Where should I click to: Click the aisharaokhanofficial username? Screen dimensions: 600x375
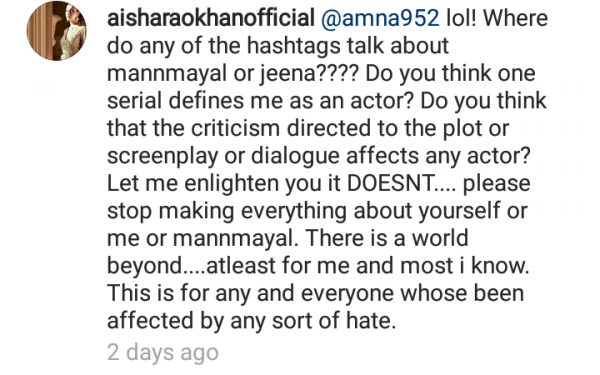pos(211,18)
